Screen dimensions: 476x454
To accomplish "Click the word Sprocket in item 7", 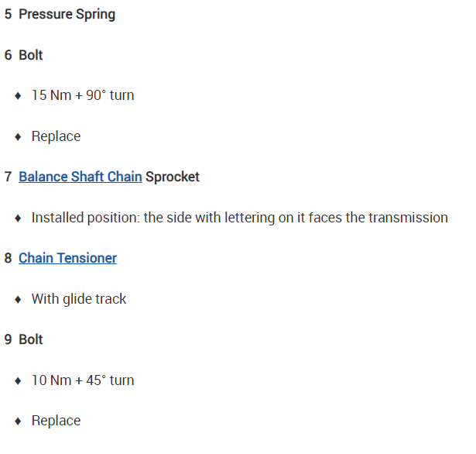I will (173, 177).
